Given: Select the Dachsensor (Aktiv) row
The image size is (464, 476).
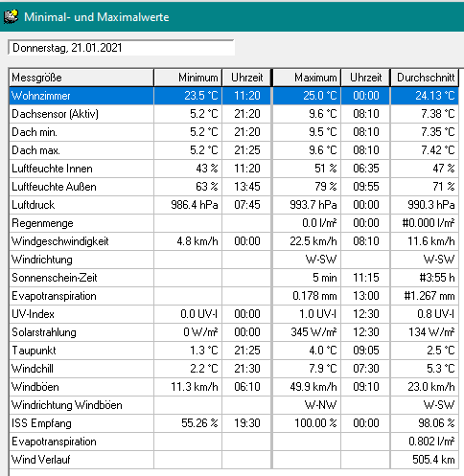Looking at the screenshot, I should pos(234,114).
